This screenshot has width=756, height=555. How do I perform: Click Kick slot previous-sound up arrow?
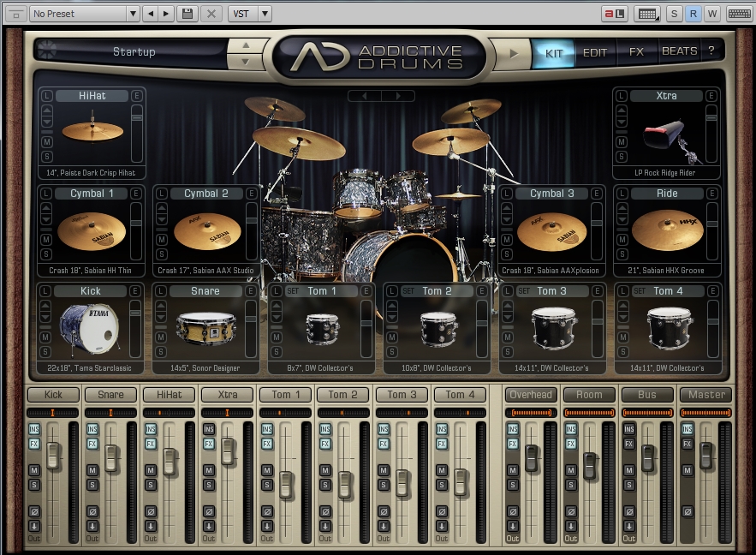coord(45,306)
